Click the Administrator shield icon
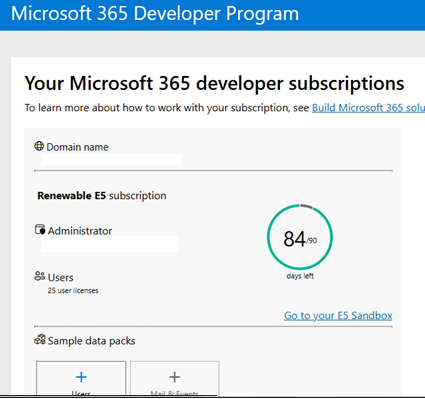 (40, 229)
